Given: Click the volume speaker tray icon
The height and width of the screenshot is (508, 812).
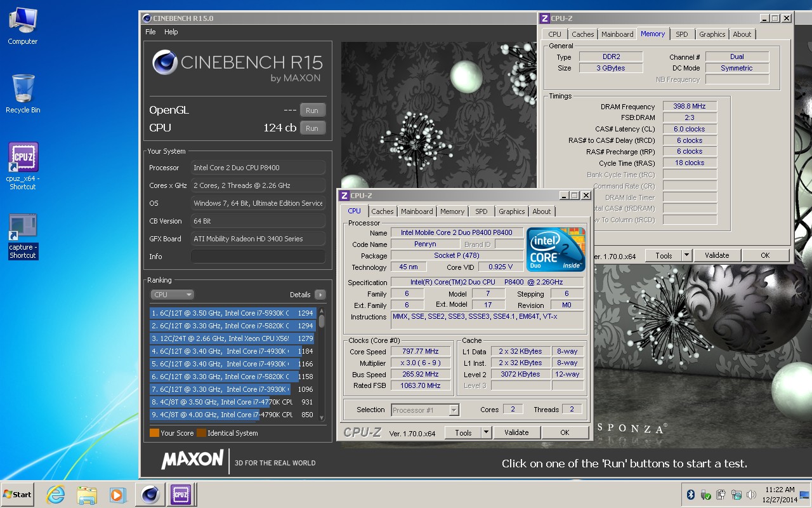Looking at the screenshot, I should click(752, 495).
